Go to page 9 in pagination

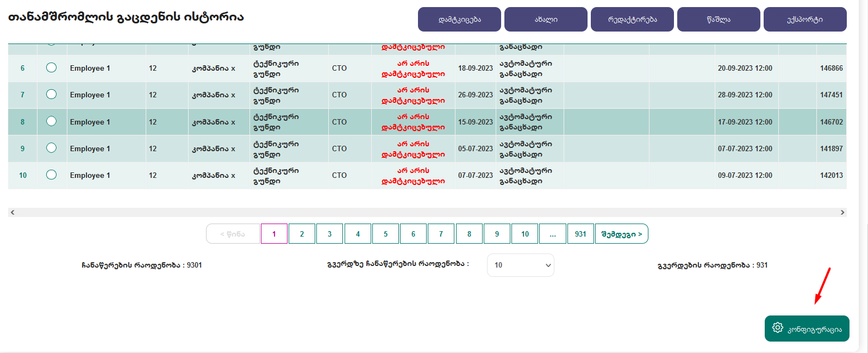pos(497,234)
